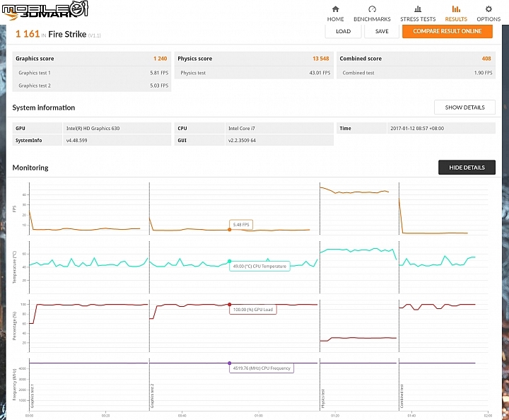The height and width of the screenshot is (420, 509).
Task: Select the Graphics test 2 row
Action: (92, 86)
